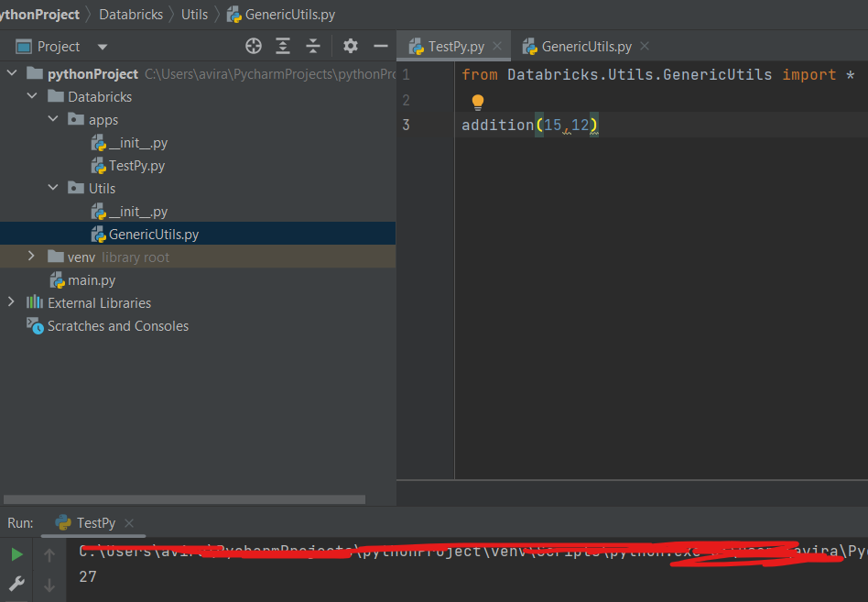Expand the venv library root folder
This screenshot has height=602, width=868.
tap(31, 257)
